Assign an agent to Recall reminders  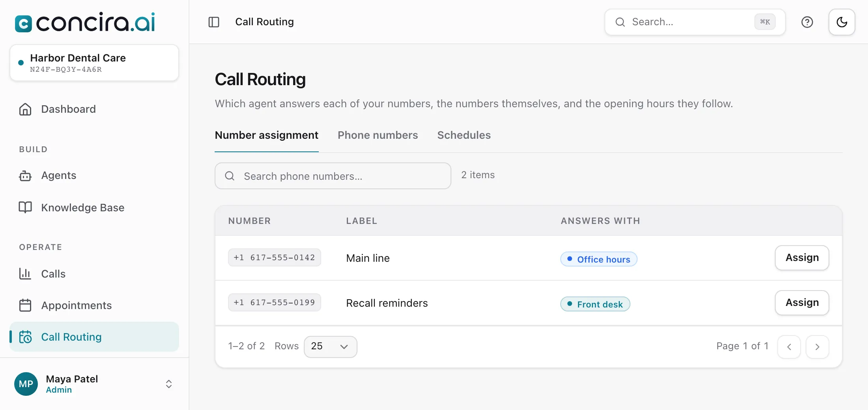point(802,303)
